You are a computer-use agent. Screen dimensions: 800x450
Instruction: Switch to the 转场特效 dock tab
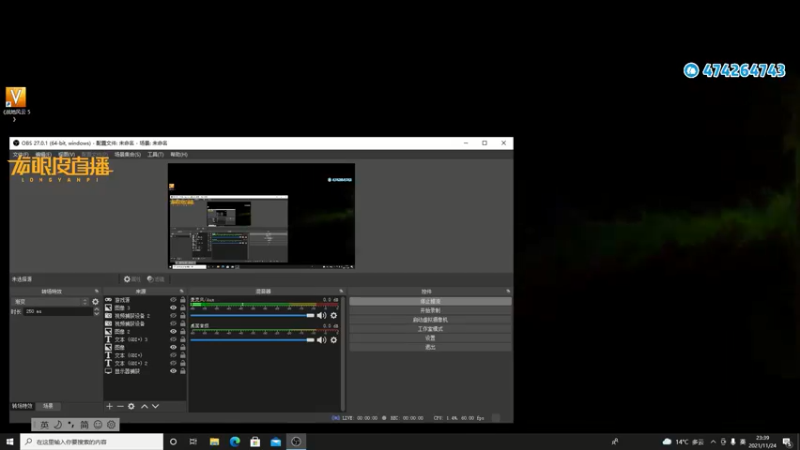pos(22,406)
